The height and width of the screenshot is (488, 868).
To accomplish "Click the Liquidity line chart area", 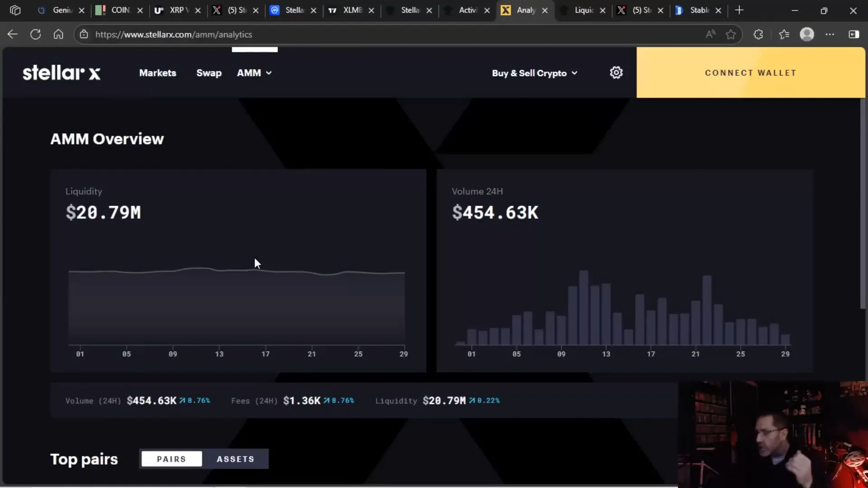I will (236, 307).
